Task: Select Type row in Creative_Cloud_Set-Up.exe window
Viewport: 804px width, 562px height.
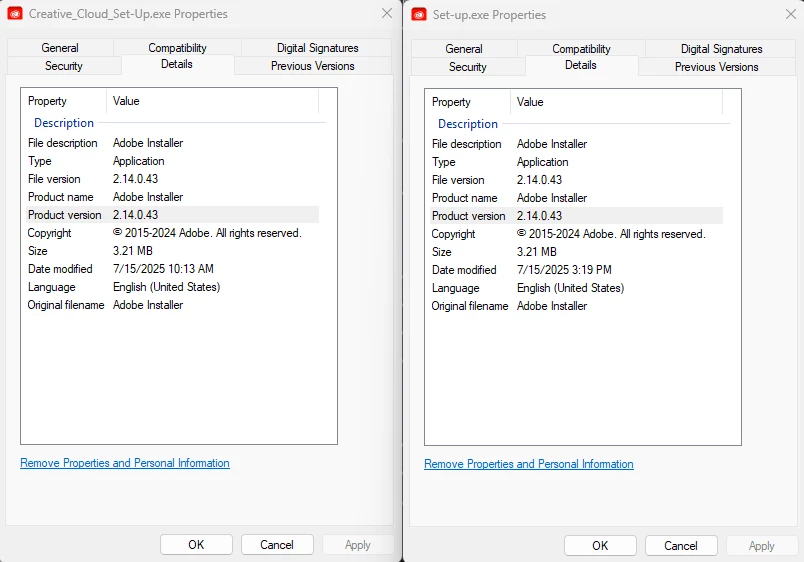Action: (172, 161)
